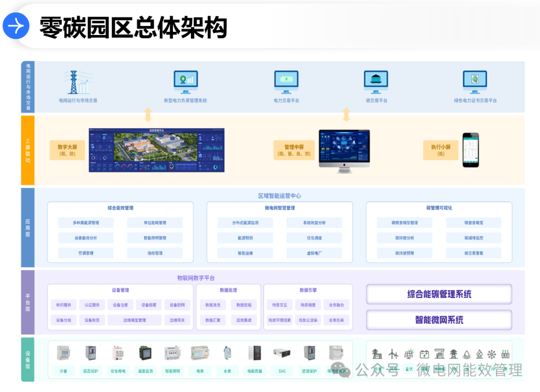
Task: Click the 智能微网系统 button
Action: 439,320
